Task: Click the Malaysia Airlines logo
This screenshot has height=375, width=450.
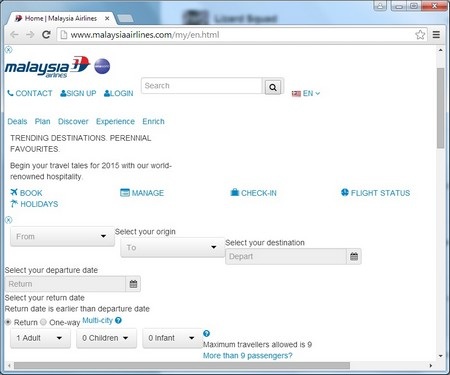Action: click(x=47, y=67)
